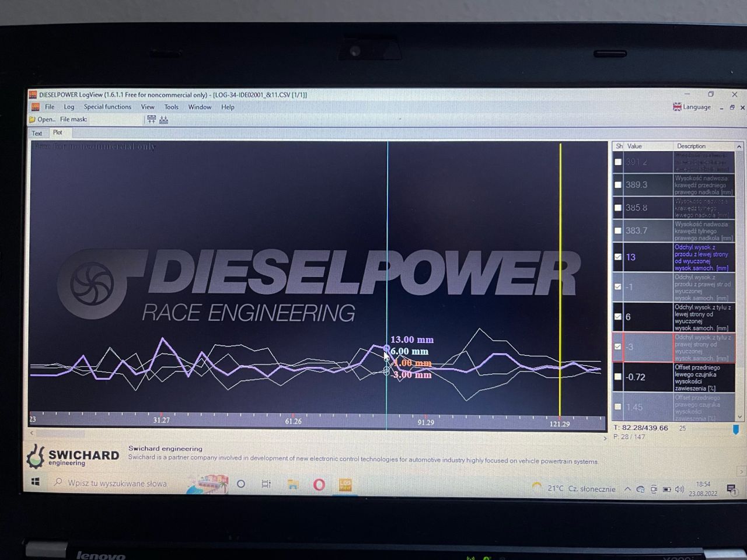The image size is (747, 560).
Task: Switch to the Text tab
Action: (x=37, y=133)
